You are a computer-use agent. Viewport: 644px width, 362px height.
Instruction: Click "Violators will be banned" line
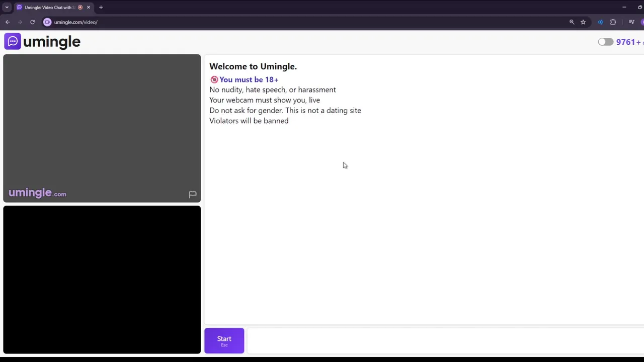pyautogui.click(x=249, y=121)
